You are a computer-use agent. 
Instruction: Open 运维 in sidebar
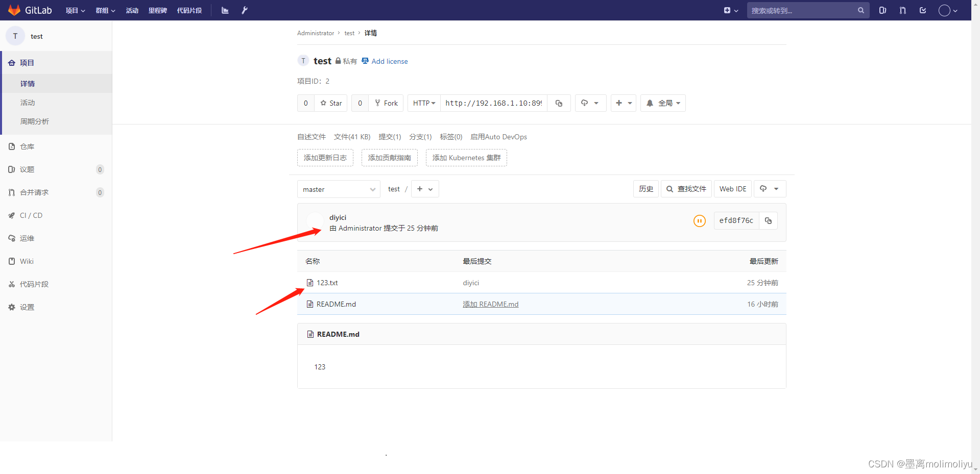click(x=56, y=238)
